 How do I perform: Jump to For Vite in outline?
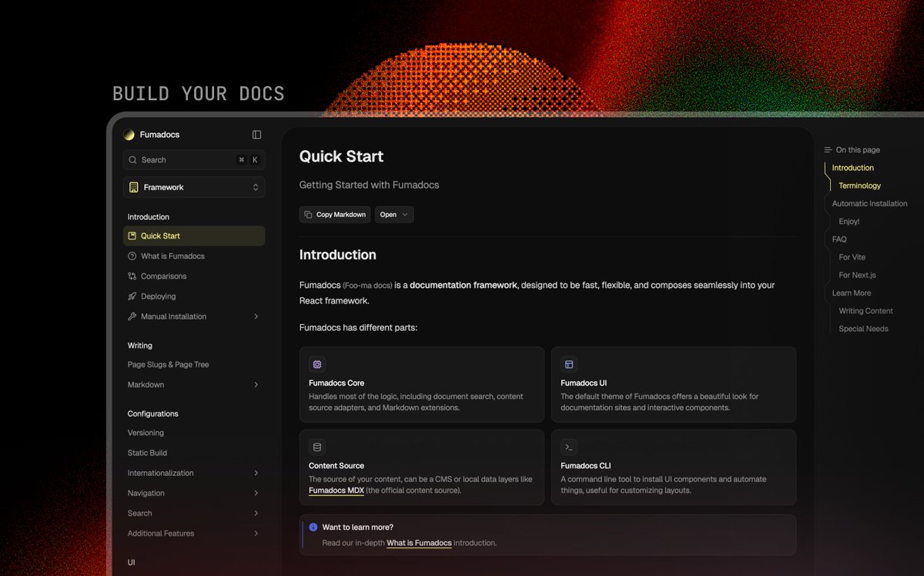point(852,257)
